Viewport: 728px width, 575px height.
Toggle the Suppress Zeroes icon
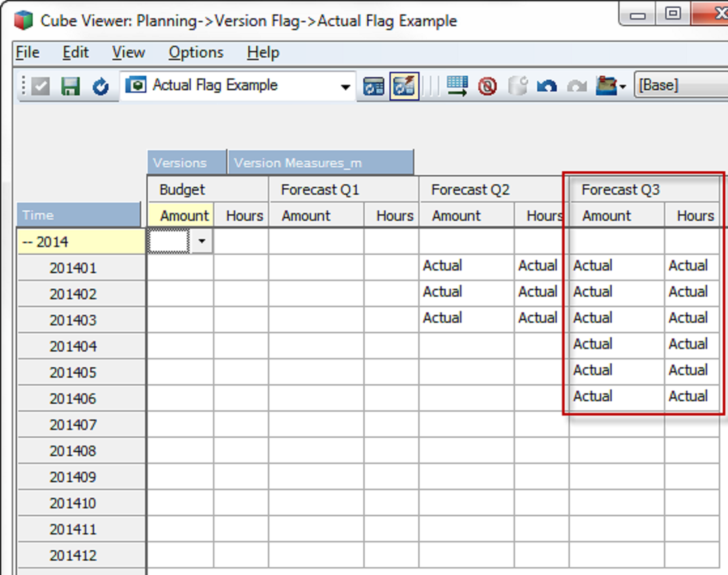[x=489, y=86]
